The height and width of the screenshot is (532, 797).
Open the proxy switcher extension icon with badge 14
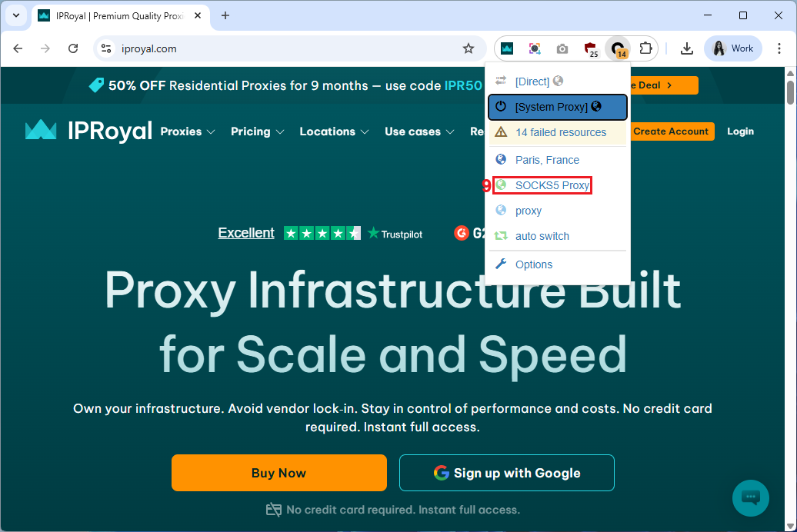618,48
